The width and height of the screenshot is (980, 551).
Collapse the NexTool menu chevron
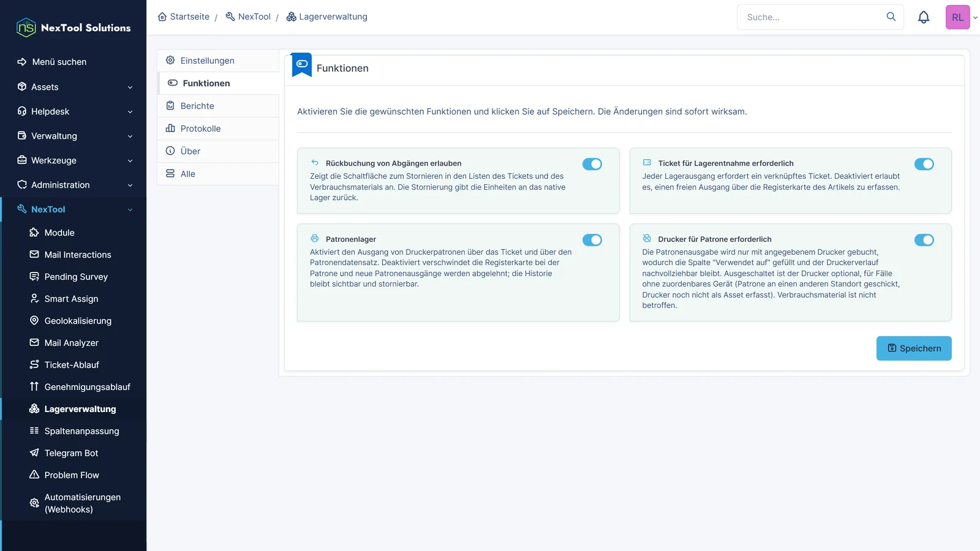130,210
